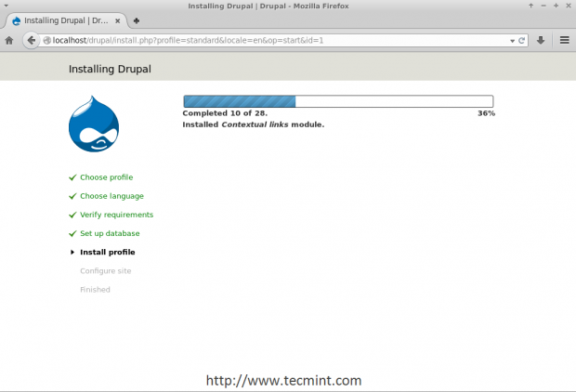Click the arrow marker beside Install profile
576x392 pixels.
72,253
